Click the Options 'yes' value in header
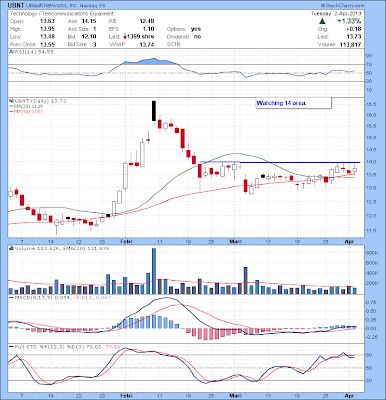Screen dimensions: 386x400 coord(196,29)
